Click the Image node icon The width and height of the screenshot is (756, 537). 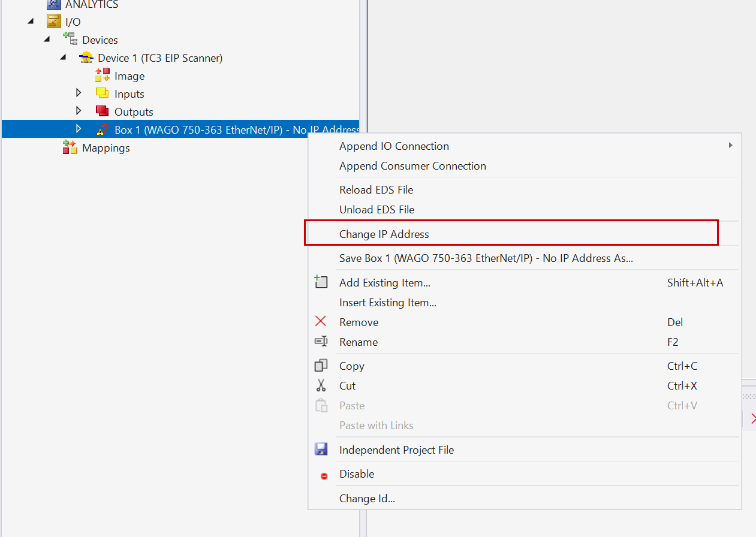(103, 76)
